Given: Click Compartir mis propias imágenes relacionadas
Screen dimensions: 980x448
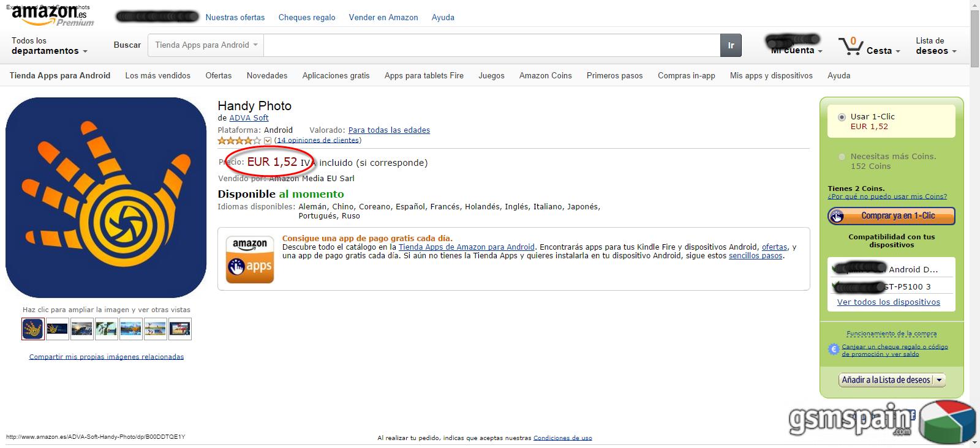Looking at the screenshot, I should tap(107, 357).
